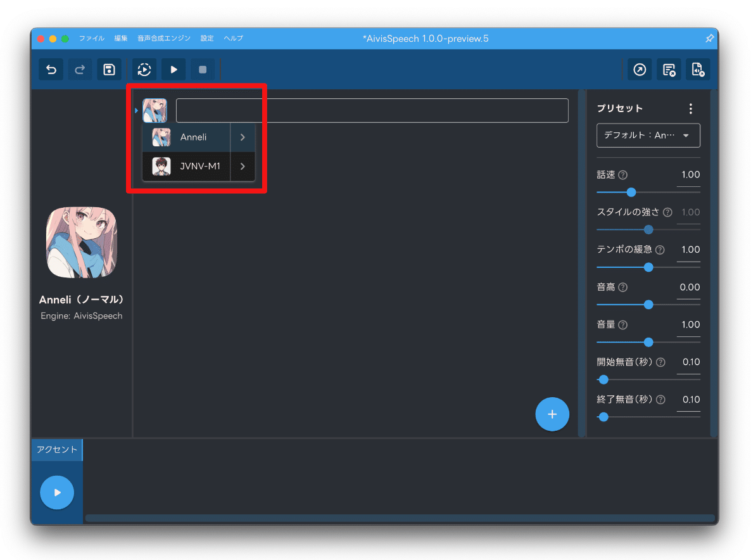Click the undo arrow toolbar icon
The height and width of the screenshot is (560, 751).
pyautogui.click(x=51, y=70)
